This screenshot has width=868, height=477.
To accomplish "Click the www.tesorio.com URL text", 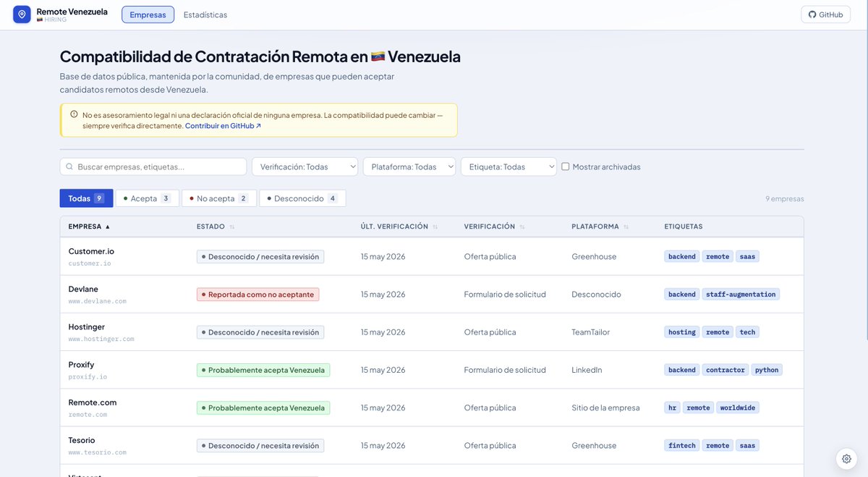I will click(98, 452).
